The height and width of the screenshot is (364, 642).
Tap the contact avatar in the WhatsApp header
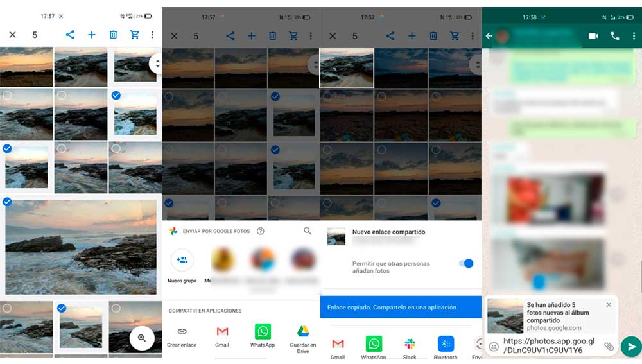click(503, 36)
